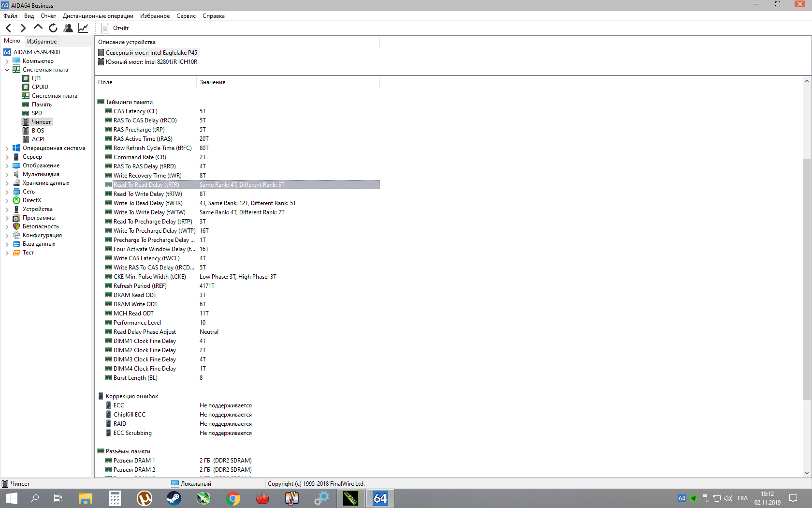Image resolution: width=812 pixels, height=508 pixels.
Task: Expand the DirectX tree node
Action: 7,200
